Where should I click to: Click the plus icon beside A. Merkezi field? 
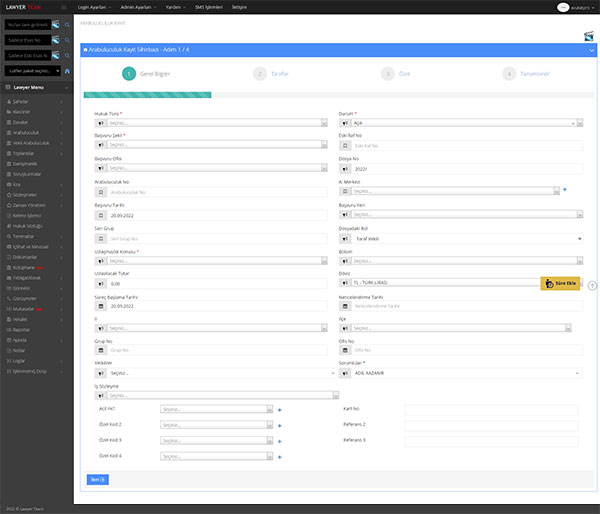point(564,189)
